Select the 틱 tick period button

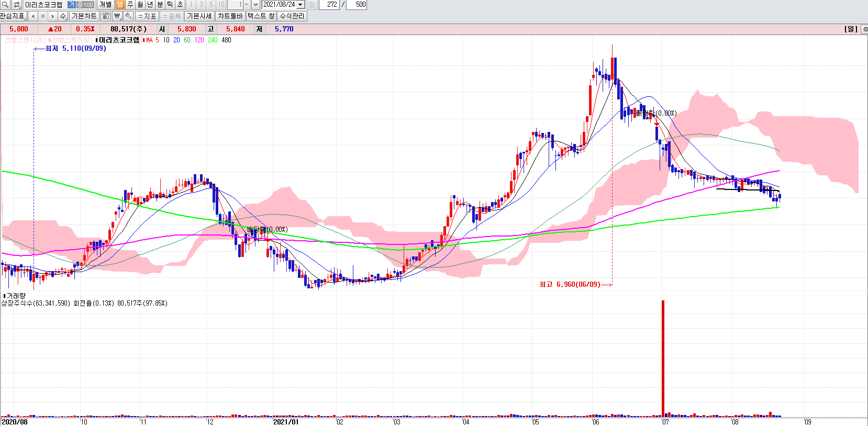pyautogui.click(x=170, y=4)
